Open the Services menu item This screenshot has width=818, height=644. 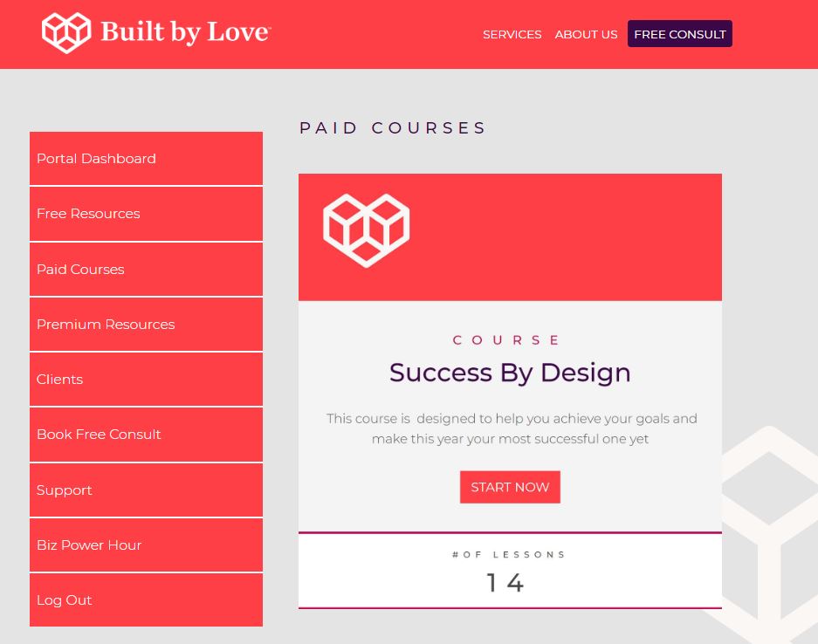(512, 34)
